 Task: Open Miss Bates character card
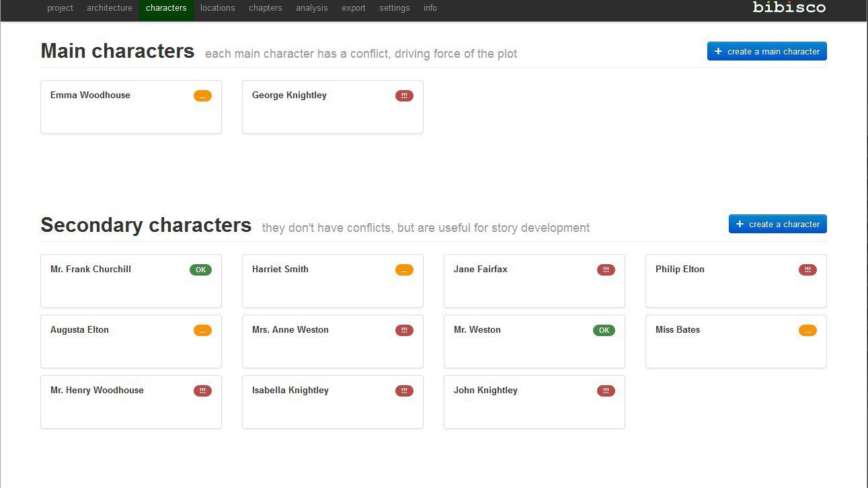pyautogui.click(x=736, y=341)
